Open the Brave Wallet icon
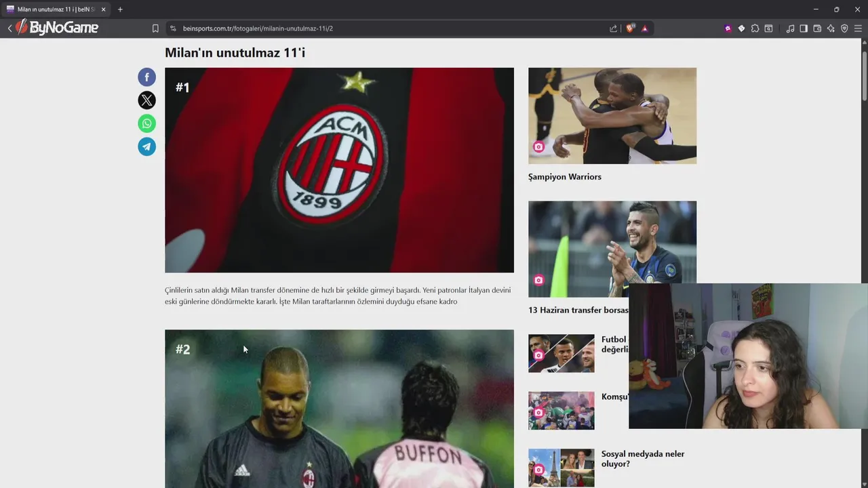 [817, 28]
